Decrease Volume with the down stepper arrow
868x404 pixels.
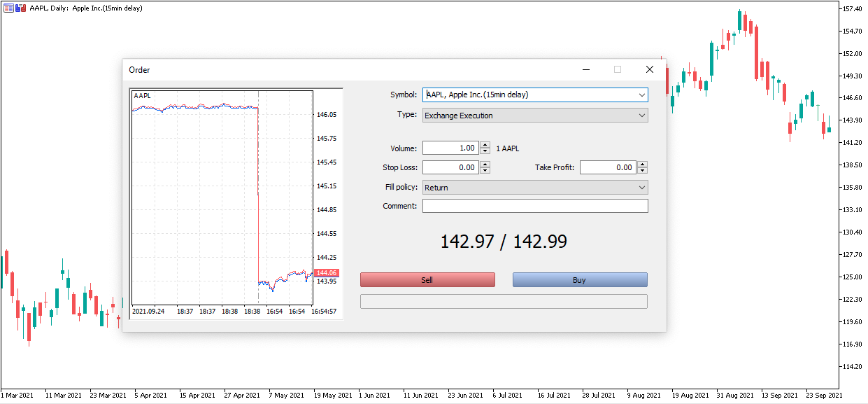485,151
